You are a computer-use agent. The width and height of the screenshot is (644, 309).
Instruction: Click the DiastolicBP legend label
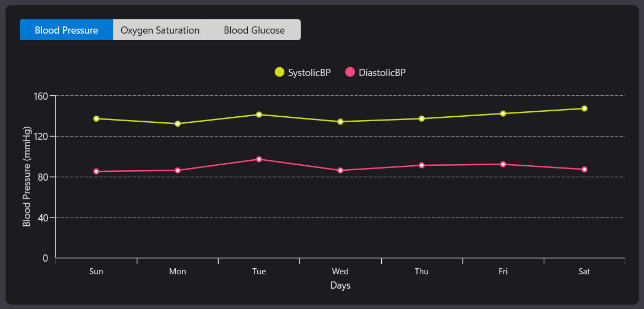tap(382, 72)
